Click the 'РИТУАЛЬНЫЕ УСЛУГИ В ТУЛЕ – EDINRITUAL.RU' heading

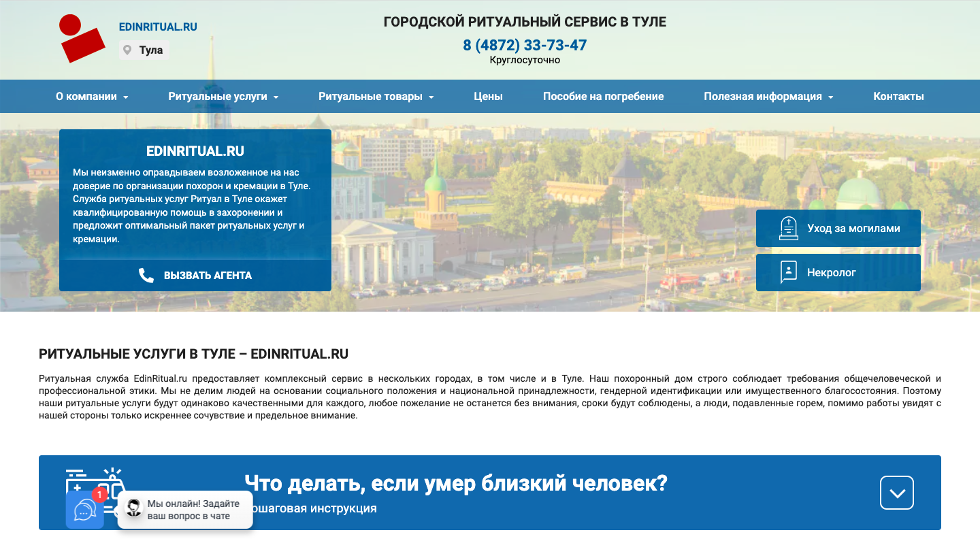tap(194, 354)
